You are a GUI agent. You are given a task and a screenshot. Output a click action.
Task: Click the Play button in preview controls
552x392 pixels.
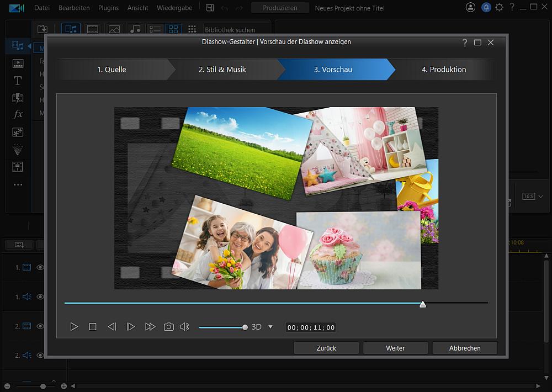74,327
